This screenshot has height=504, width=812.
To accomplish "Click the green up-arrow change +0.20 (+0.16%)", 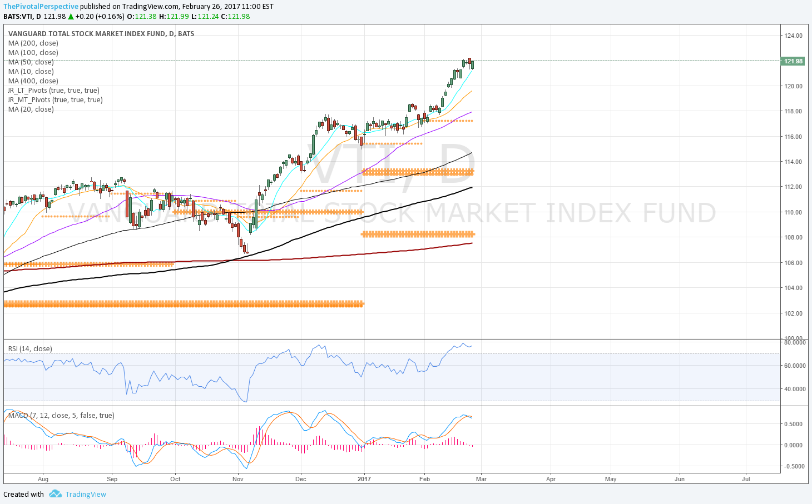I will [96, 16].
